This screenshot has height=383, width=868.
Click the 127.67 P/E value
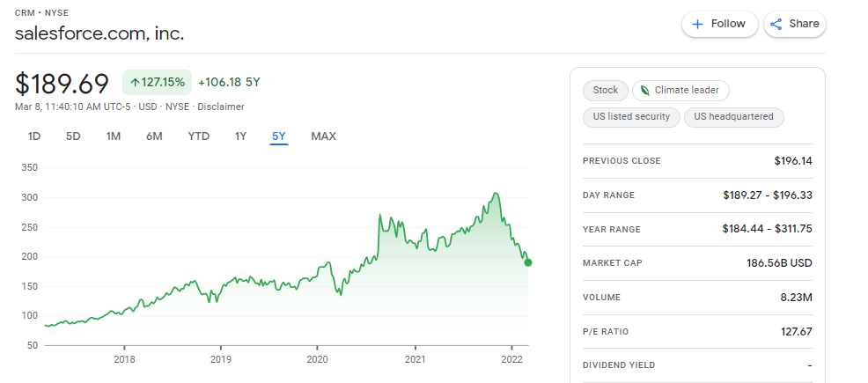point(797,332)
